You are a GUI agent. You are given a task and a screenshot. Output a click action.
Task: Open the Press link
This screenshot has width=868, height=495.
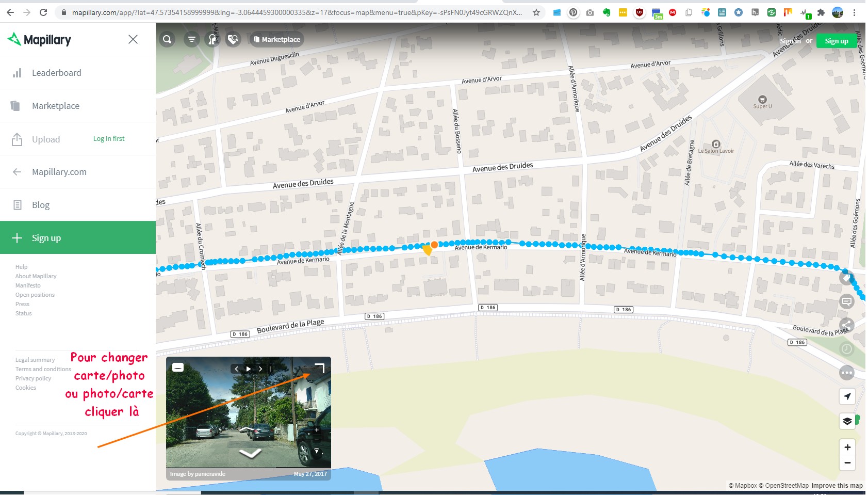coord(23,304)
